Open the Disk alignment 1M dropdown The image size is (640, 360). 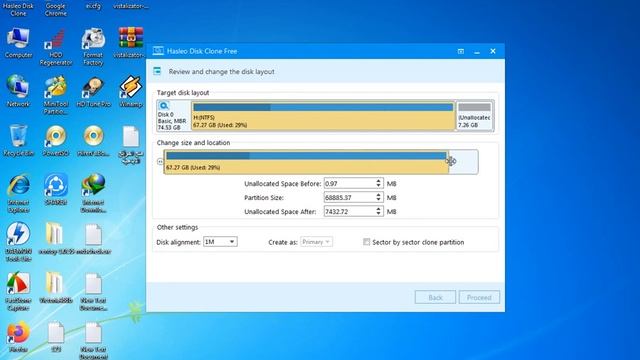pyautogui.click(x=220, y=242)
